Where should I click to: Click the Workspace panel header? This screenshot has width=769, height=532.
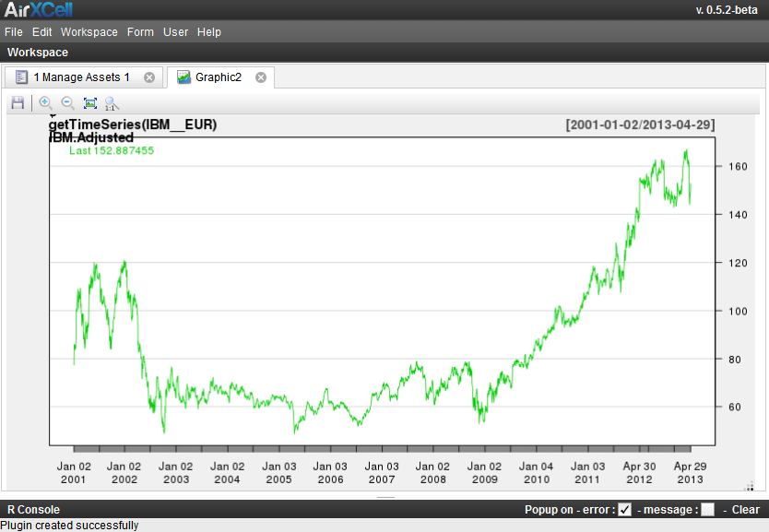[x=38, y=52]
